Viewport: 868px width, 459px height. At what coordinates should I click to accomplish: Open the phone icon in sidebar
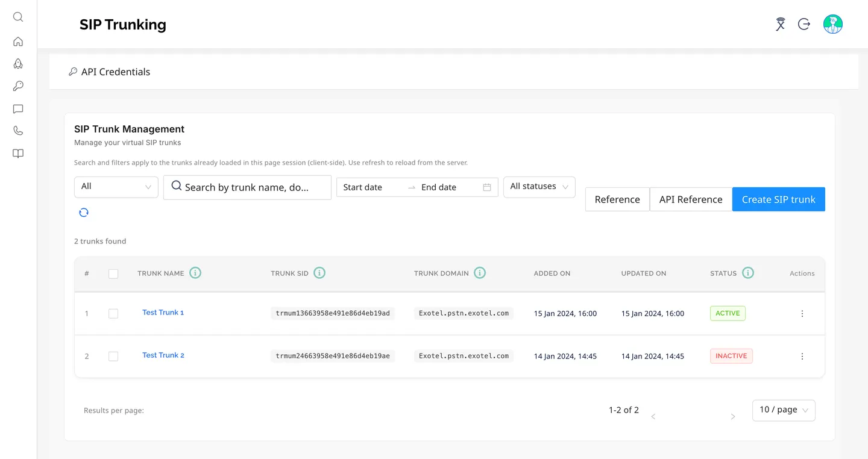point(18,131)
